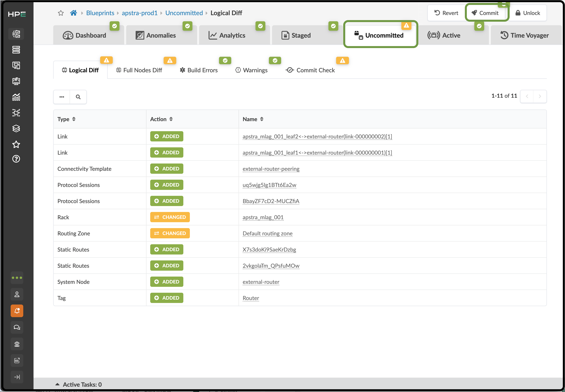Open the analytics chart sidebar icon
Screen dimensions: 565x392
click(16, 97)
